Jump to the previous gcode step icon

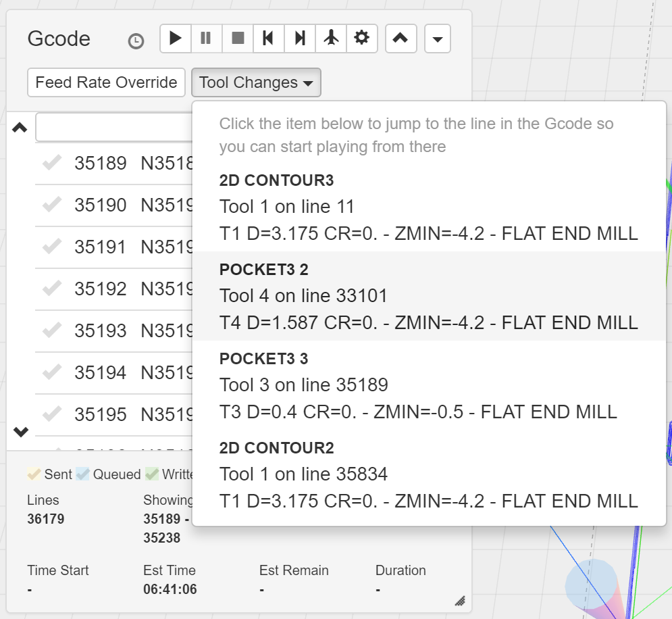pos(268,39)
